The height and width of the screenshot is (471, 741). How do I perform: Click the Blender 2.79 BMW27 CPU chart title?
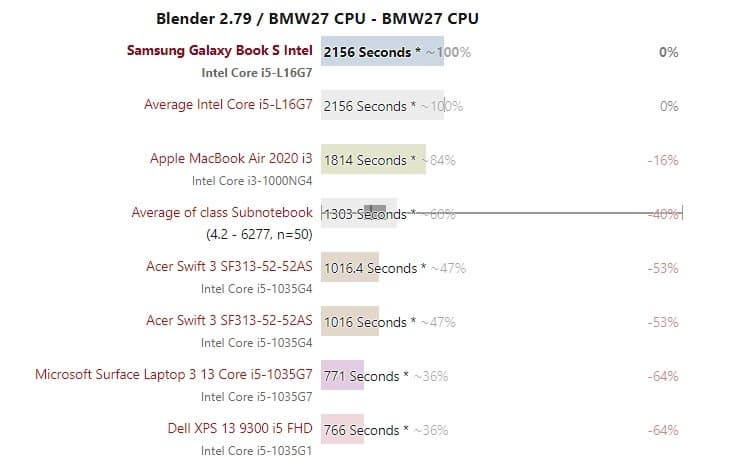click(x=318, y=19)
